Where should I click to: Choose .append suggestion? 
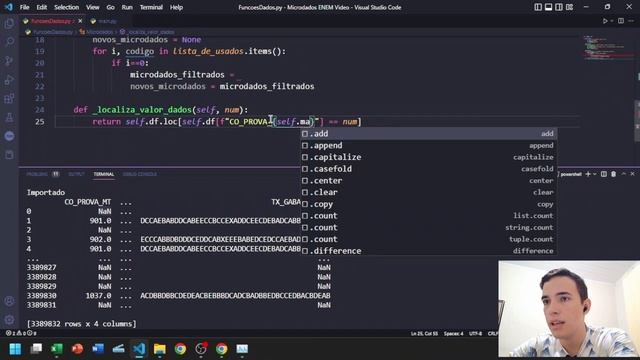coord(429,145)
